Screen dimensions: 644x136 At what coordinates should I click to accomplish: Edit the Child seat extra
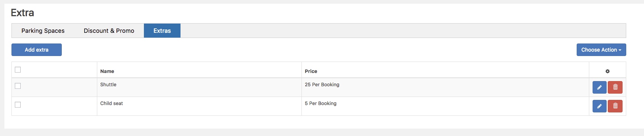pyautogui.click(x=599, y=106)
